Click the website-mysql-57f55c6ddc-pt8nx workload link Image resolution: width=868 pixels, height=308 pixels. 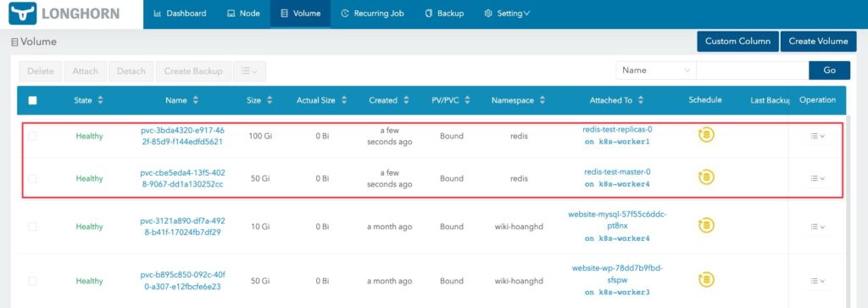point(617,220)
